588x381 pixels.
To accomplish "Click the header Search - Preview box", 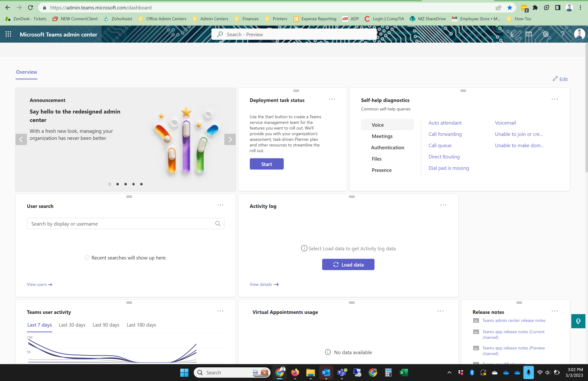I will pyautogui.click(x=294, y=34).
